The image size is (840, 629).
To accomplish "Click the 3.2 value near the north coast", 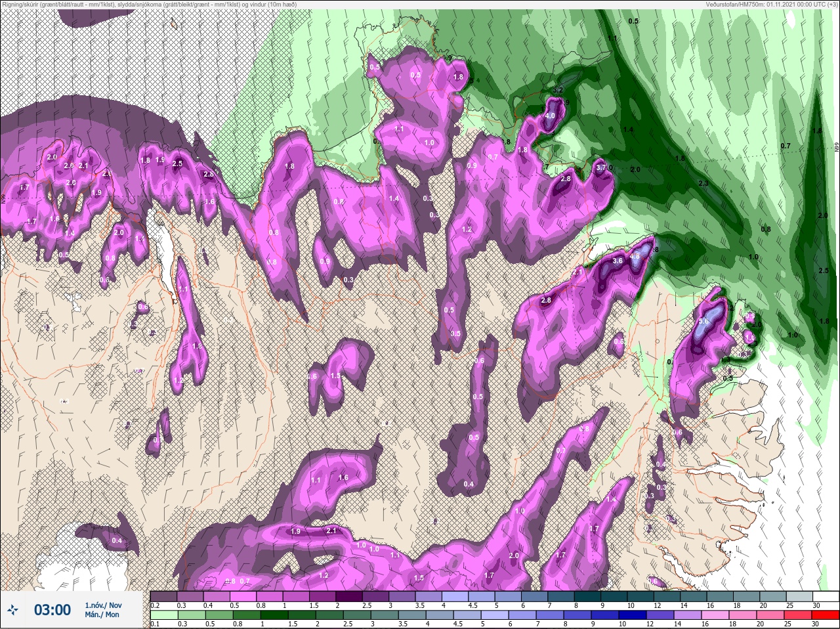I will click(558, 89).
